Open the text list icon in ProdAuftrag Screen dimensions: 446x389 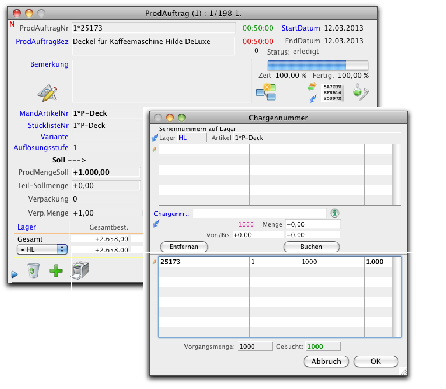[332, 93]
